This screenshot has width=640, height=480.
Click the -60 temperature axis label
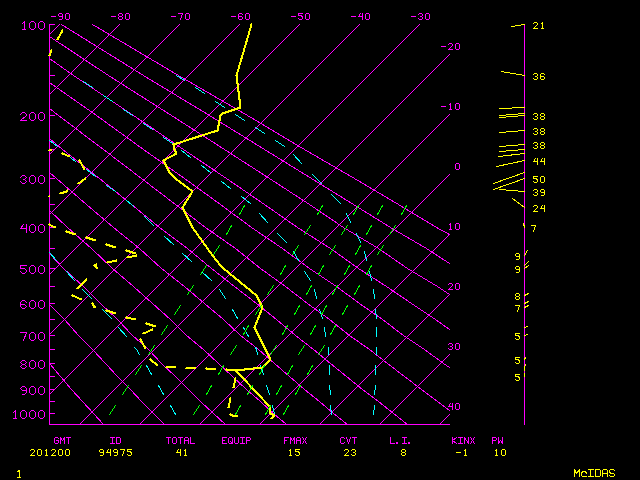point(240,17)
